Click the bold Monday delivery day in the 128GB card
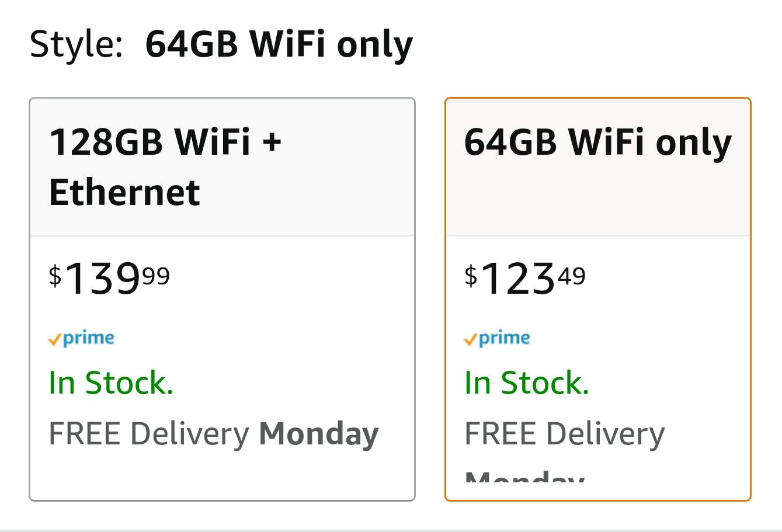This screenshot has height=532, width=782. [319, 434]
